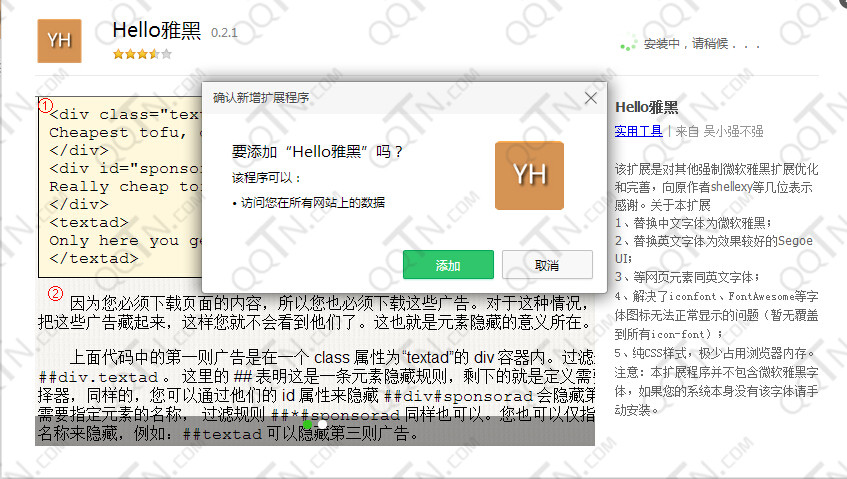This screenshot has height=479, width=847.
Task: Click the star rating under Hello雅黑
Action: [x=141, y=54]
